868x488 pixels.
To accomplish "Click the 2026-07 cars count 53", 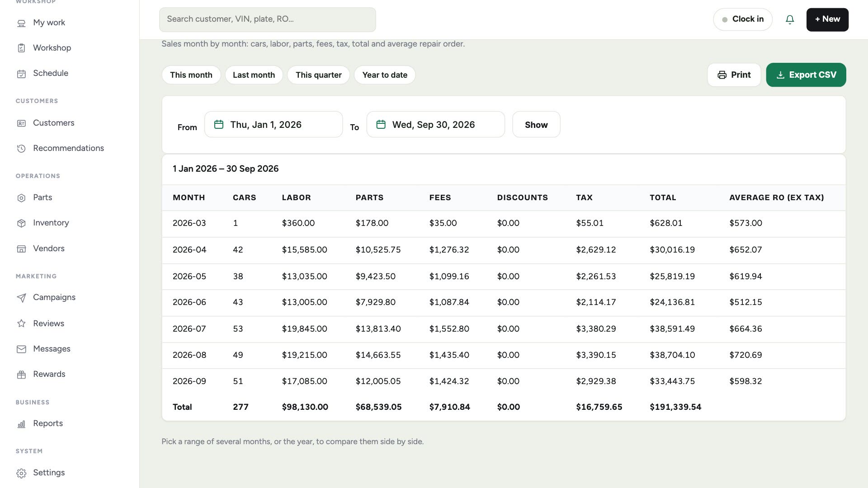I will pyautogui.click(x=238, y=329).
